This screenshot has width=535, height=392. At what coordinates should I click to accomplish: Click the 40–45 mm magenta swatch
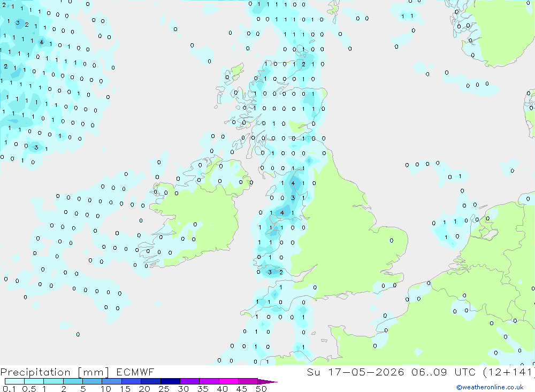coord(228,381)
